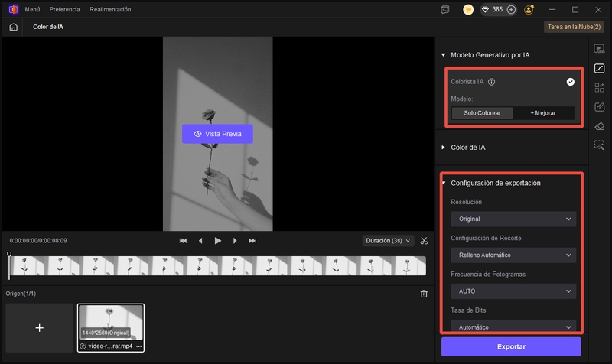612x364 pixels.
Task: Open the AI color tool in sidebar
Action: (599, 68)
